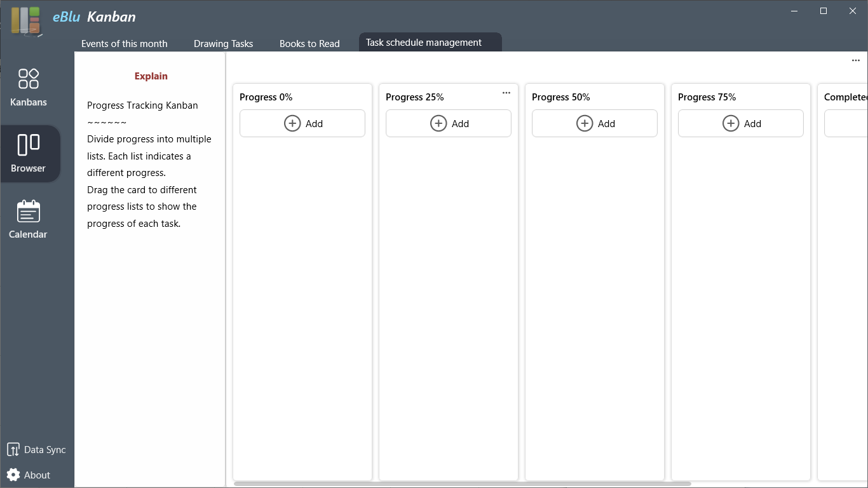Open the Drawing Tasks tab
The width and height of the screenshot is (868, 488).
(x=224, y=44)
